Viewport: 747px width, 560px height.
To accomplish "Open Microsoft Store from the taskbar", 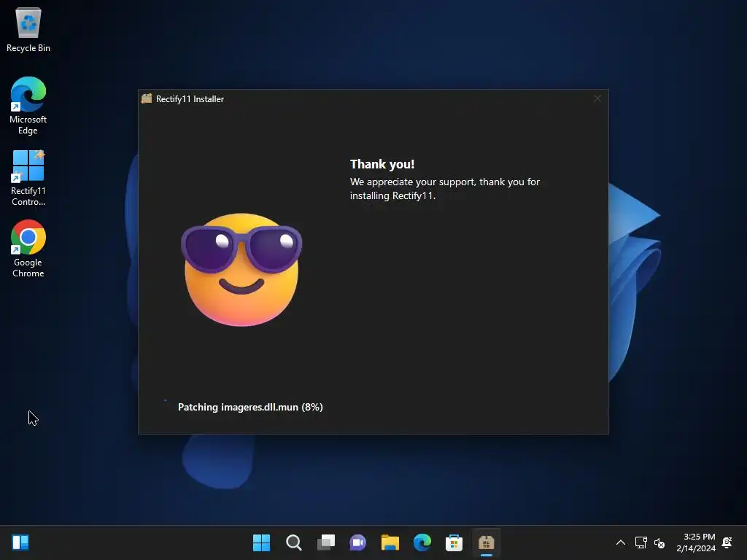I will [454, 542].
